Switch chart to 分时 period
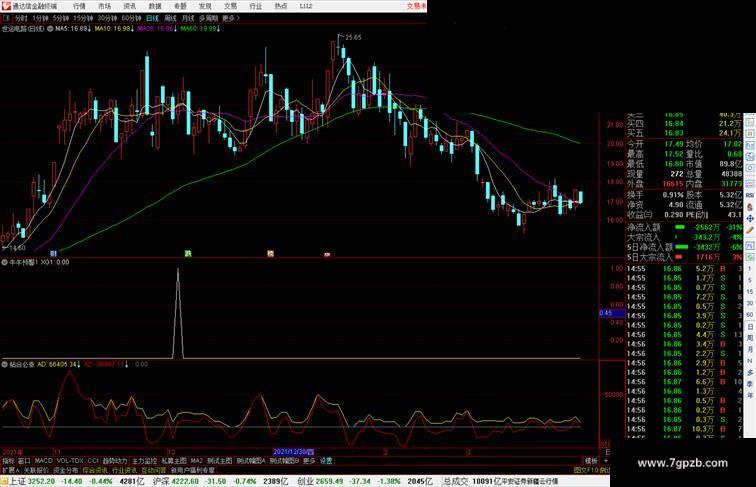The width and height of the screenshot is (756, 487). (x=21, y=18)
